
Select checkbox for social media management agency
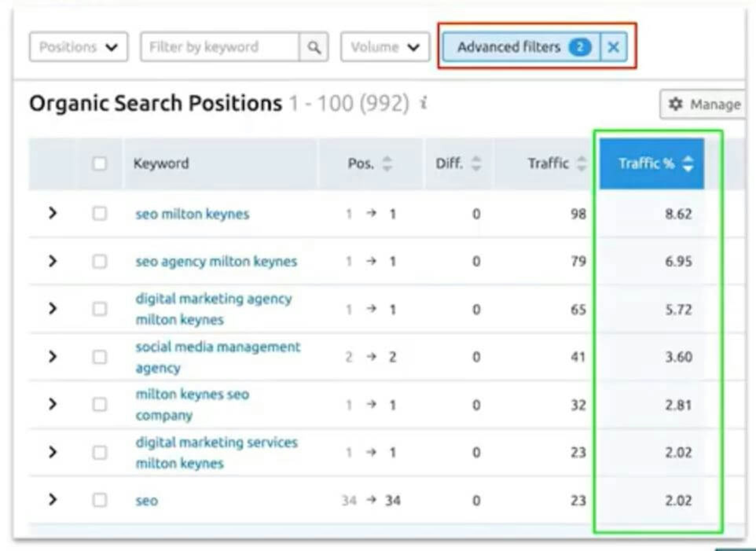[99, 357]
